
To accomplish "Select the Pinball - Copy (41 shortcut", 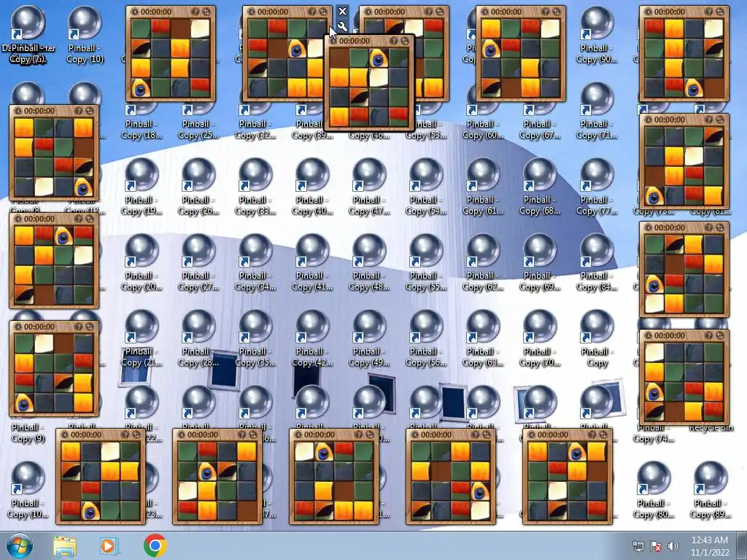I will coord(312,262).
